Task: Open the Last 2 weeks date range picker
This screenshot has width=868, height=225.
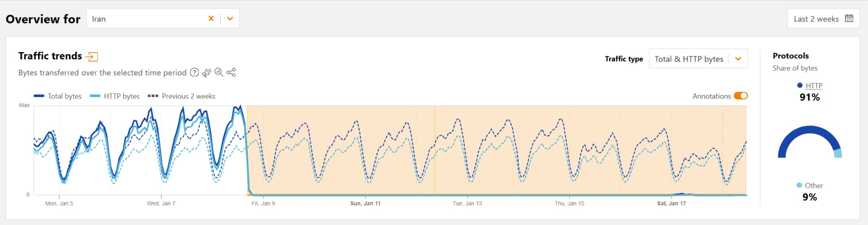Action: 816,19
